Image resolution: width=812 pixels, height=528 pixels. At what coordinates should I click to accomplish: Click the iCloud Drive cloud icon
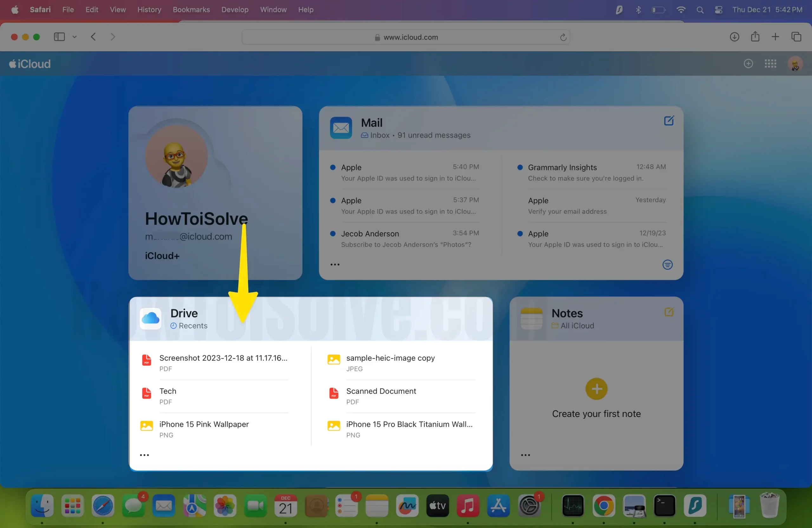tap(150, 319)
